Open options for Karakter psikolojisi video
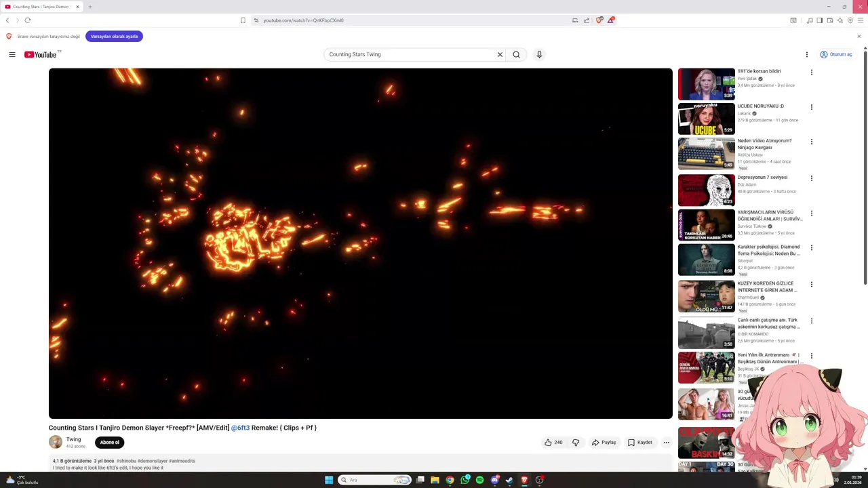Image resolution: width=868 pixels, height=488 pixels. tap(811, 247)
